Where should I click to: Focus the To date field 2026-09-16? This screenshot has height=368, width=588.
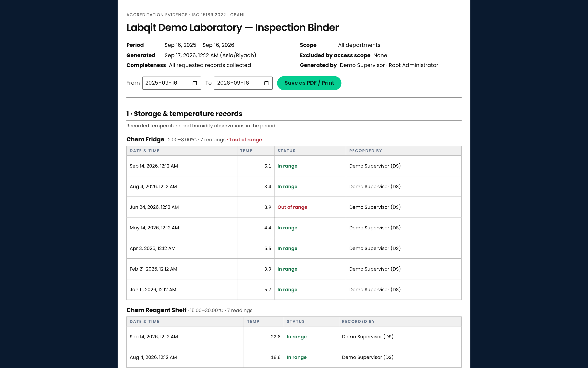243,83
